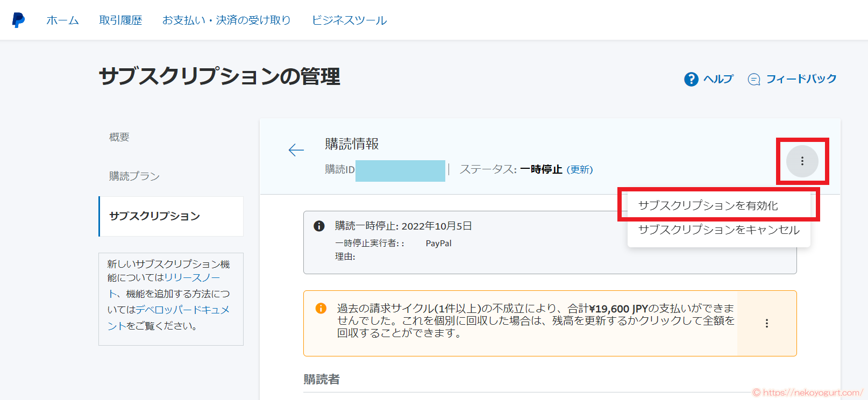Click the 購読者 section heading
The height and width of the screenshot is (400, 868).
point(322,380)
